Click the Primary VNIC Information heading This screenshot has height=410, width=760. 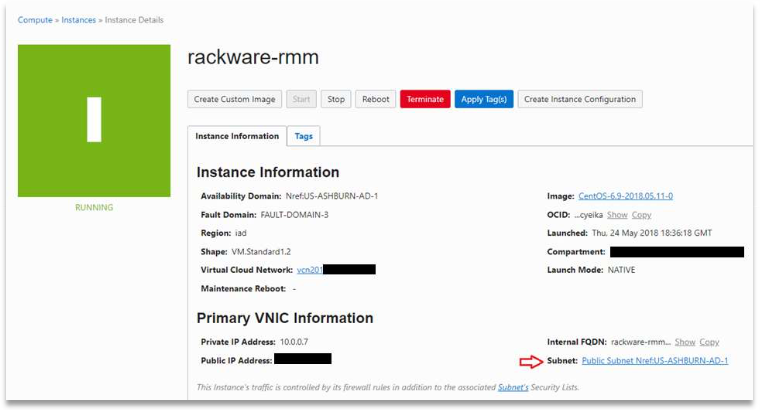(285, 318)
